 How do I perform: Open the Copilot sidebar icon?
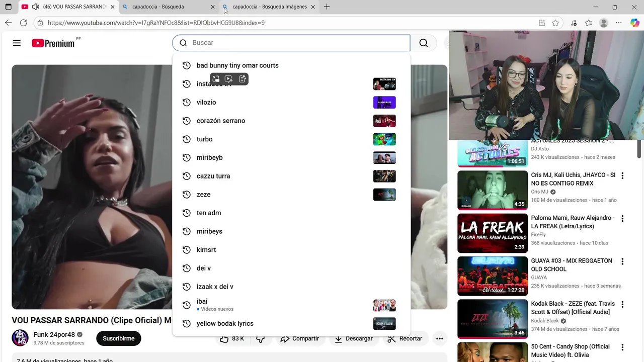[x=635, y=23]
